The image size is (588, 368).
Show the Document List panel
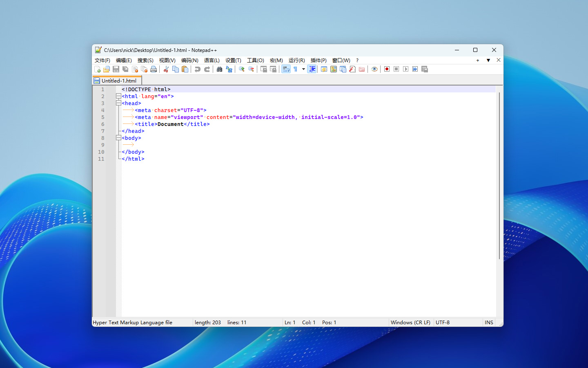(x=343, y=69)
